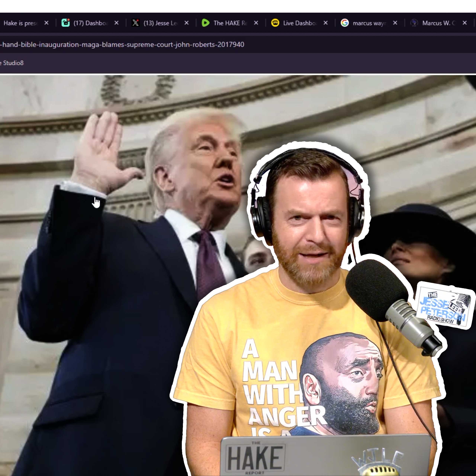476x476 pixels.
Task: Click the Jesse Lee Peterson Radio Show logo
Action: pos(443,306)
